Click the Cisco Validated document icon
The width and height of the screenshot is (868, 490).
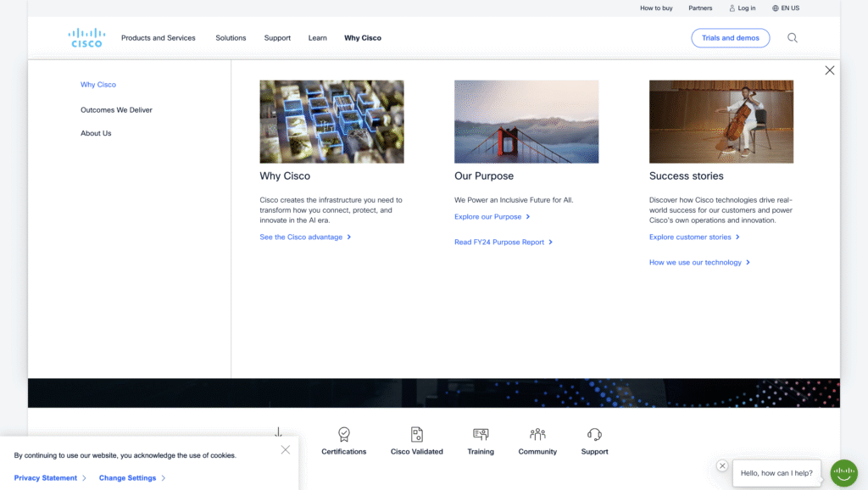coord(416,435)
